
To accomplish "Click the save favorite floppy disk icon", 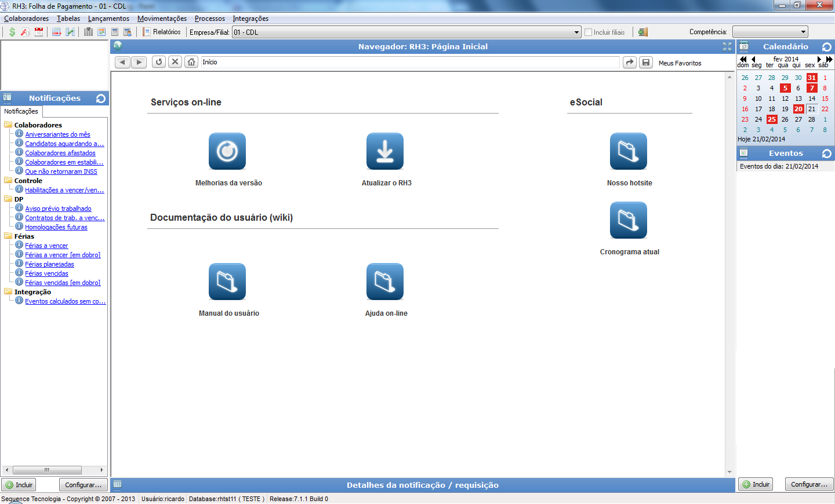I will click(646, 62).
